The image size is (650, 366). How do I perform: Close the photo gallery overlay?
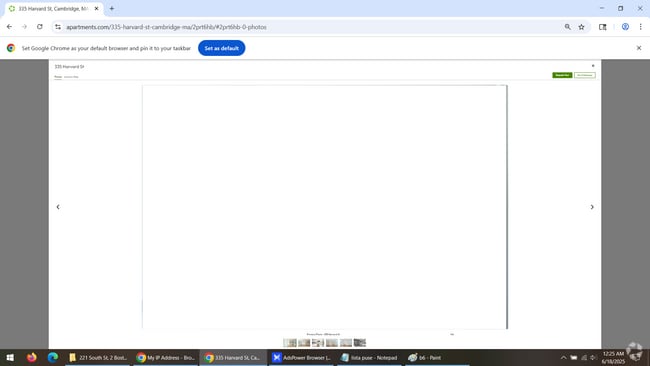tap(593, 66)
